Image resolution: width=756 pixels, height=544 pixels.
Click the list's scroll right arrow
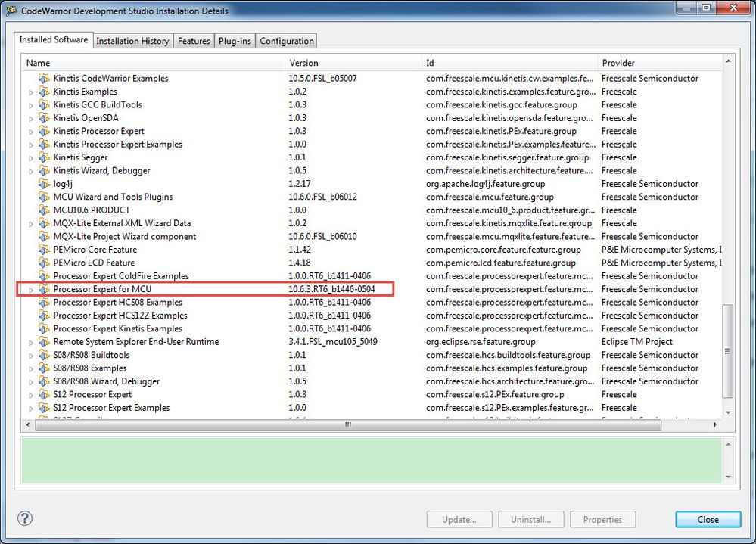[715, 424]
